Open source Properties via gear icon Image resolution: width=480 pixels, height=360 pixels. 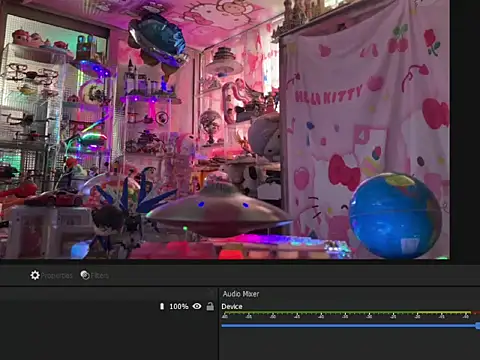point(35,275)
